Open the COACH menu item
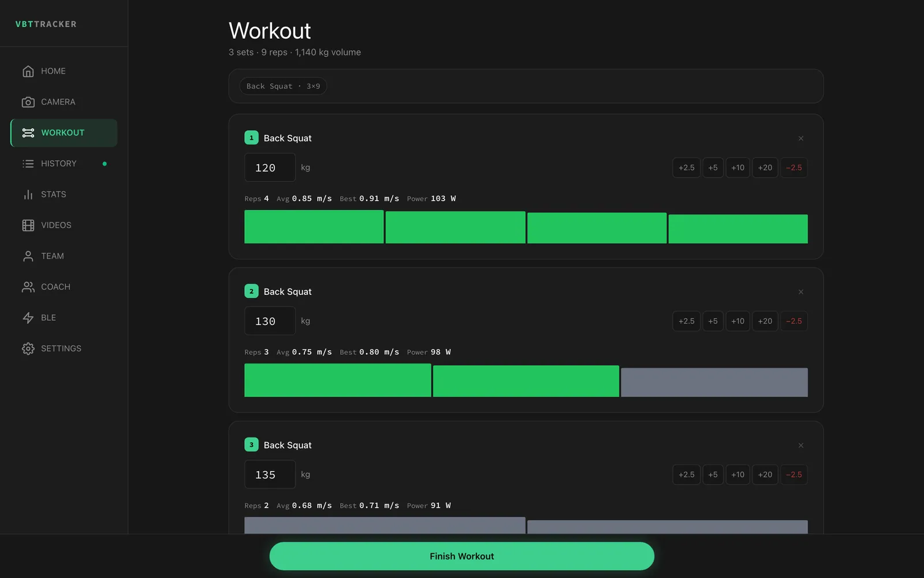 (64, 287)
